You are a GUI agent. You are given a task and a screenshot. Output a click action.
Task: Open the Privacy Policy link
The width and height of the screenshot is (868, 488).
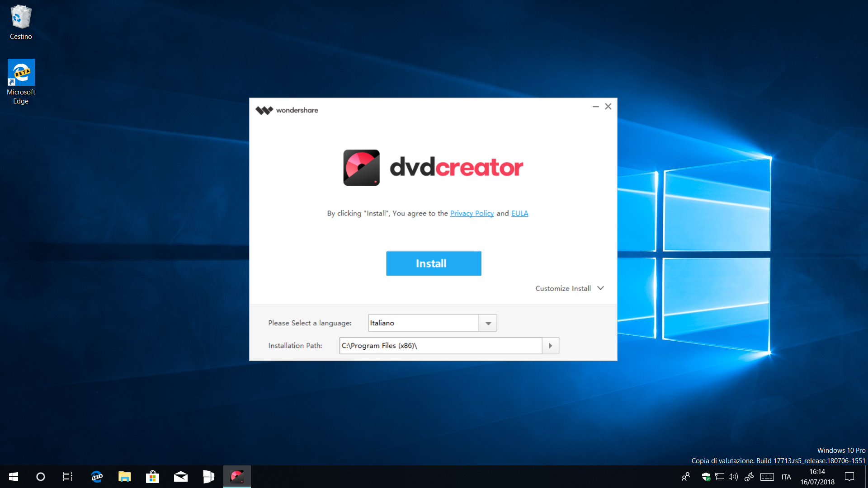pyautogui.click(x=472, y=213)
